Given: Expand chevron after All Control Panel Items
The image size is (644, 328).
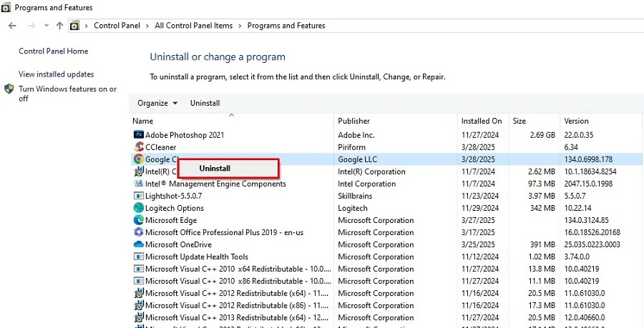Looking at the screenshot, I should [x=240, y=26].
